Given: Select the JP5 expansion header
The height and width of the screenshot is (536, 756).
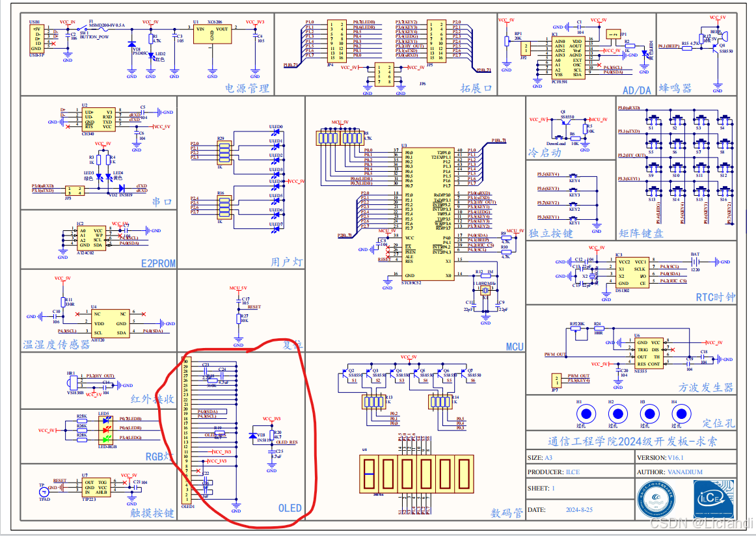Looking at the screenshot, I should pos(436,40).
